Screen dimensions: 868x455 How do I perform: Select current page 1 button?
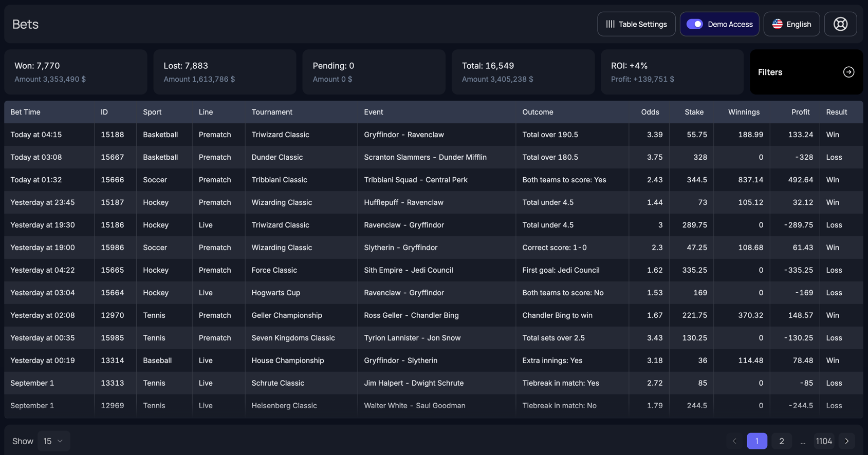pos(756,441)
